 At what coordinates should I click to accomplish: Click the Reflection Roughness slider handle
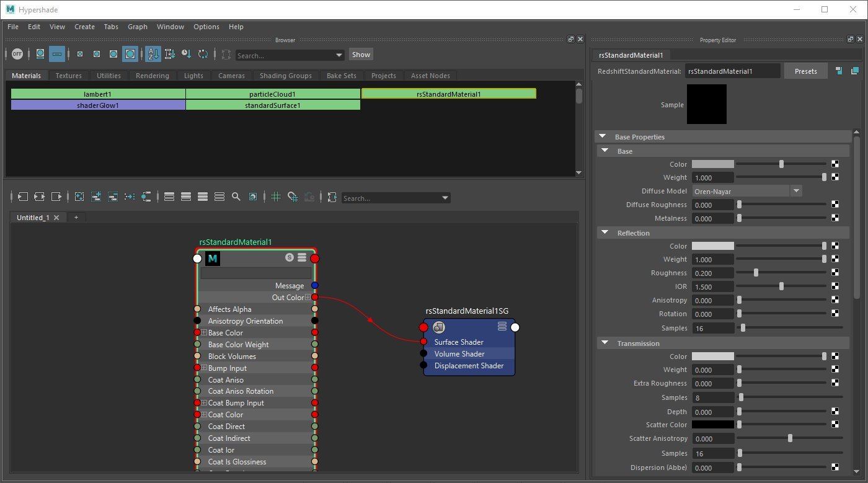click(x=756, y=273)
